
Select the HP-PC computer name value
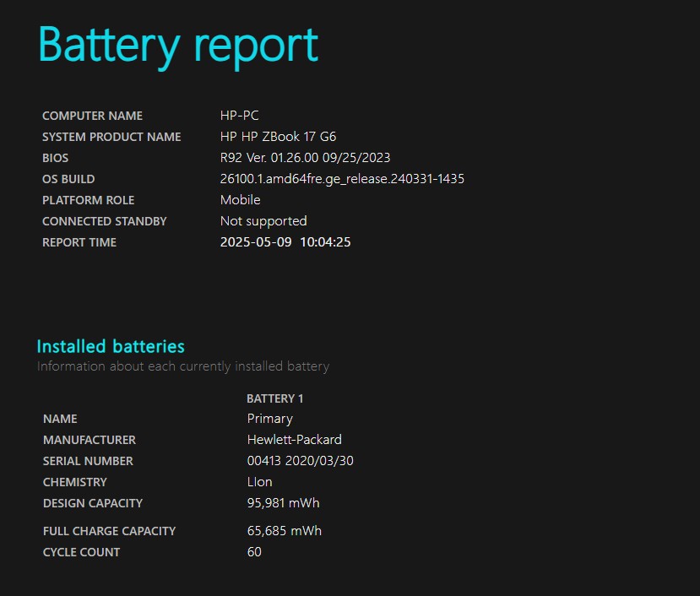[239, 116]
